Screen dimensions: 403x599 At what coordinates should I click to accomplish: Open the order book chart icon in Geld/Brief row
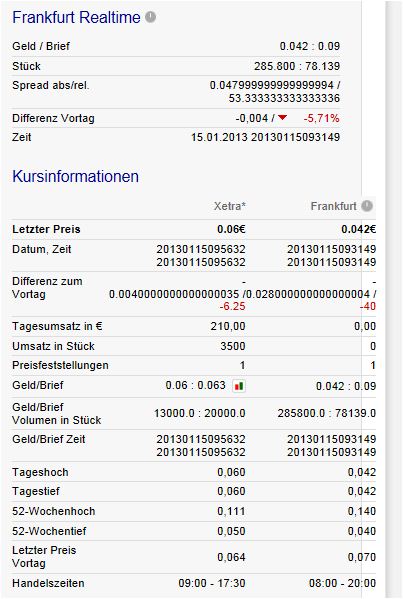[239, 386]
